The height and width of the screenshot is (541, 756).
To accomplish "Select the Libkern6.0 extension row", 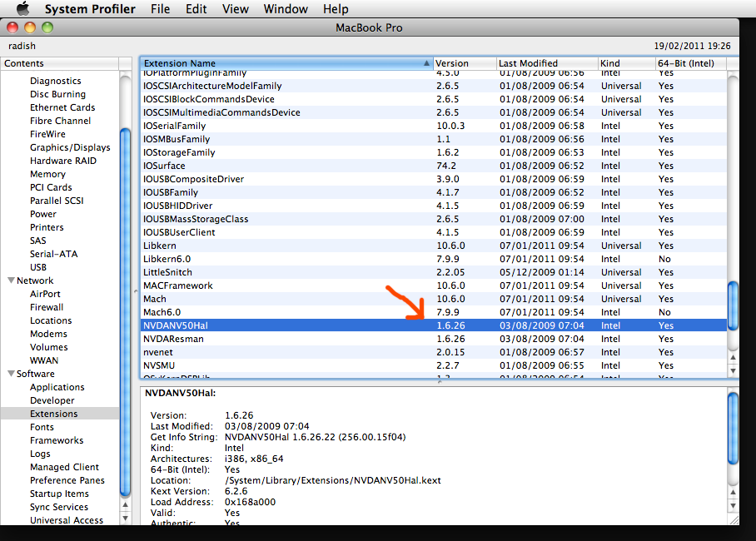I will pyautogui.click(x=434, y=259).
